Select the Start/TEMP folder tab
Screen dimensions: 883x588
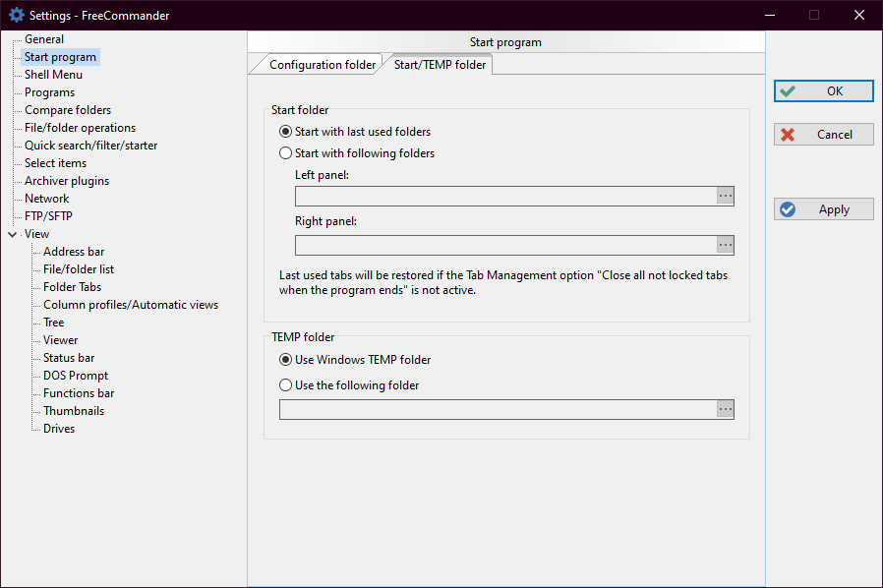coord(440,65)
